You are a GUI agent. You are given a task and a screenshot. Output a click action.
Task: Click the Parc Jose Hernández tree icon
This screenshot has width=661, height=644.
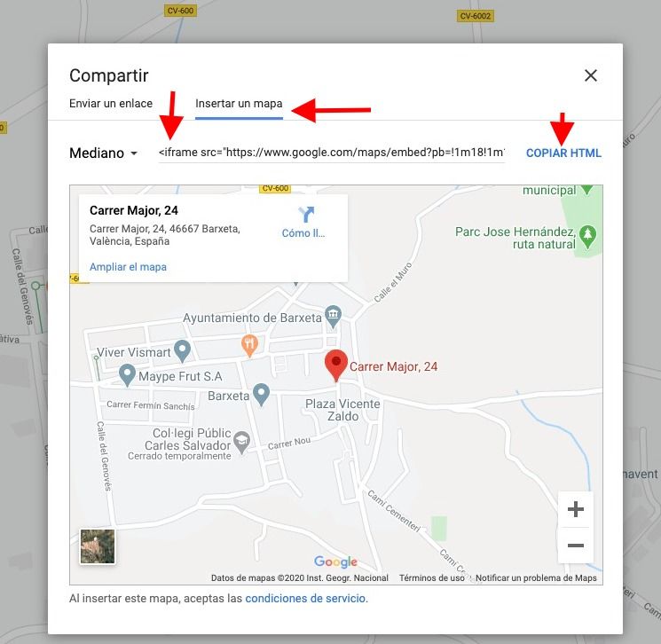(x=587, y=236)
